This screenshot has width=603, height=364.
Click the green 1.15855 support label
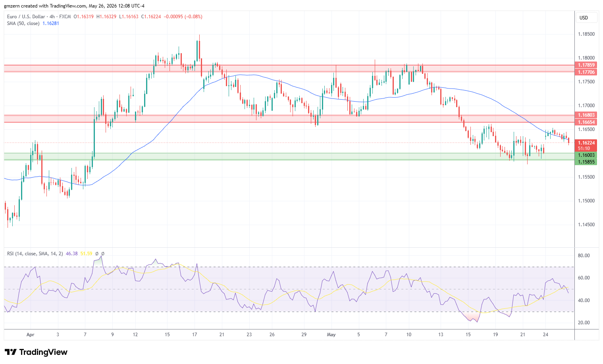[x=586, y=162]
